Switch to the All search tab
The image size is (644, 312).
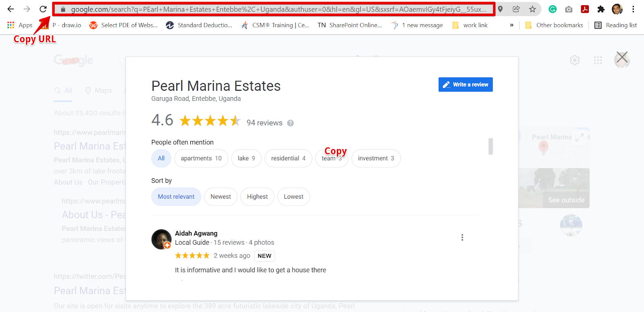click(64, 91)
